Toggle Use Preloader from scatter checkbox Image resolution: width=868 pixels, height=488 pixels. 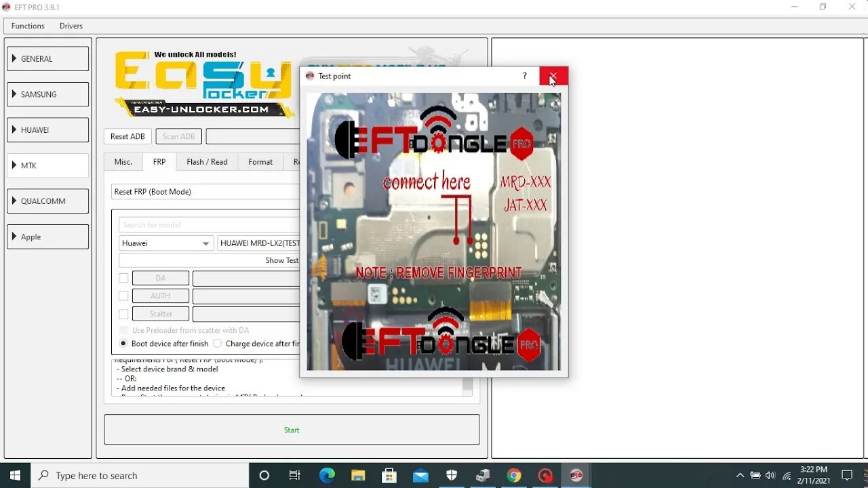click(x=123, y=330)
